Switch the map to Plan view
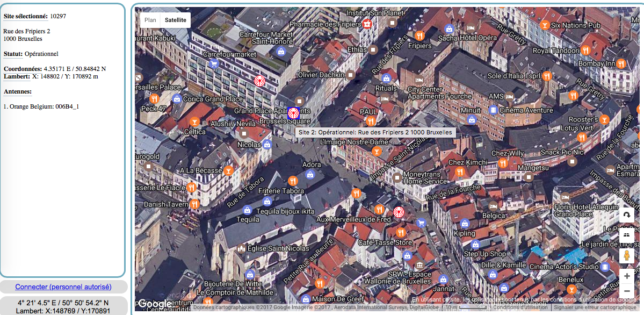The height and width of the screenshot is (315, 644). (150, 20)
